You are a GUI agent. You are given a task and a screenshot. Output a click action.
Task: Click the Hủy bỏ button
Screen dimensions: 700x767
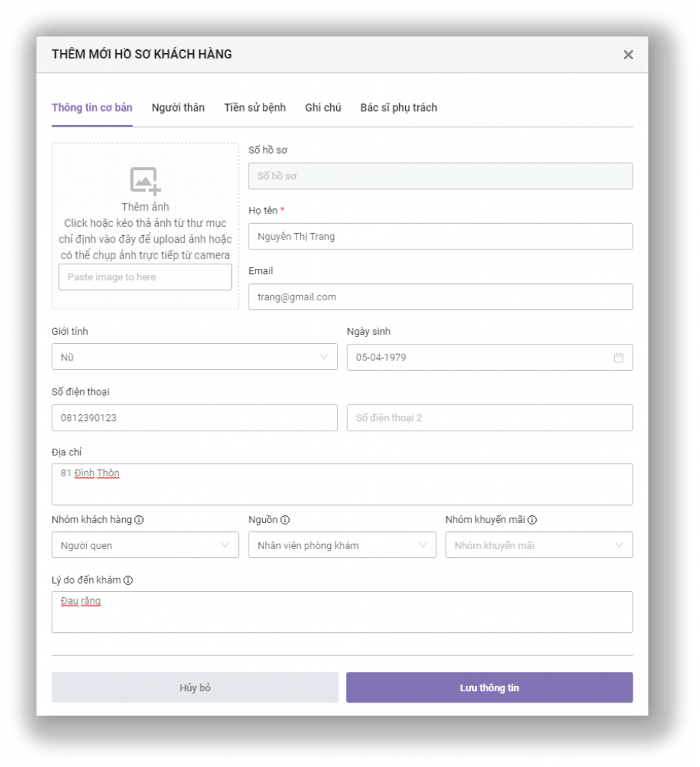tap(195, 688)
